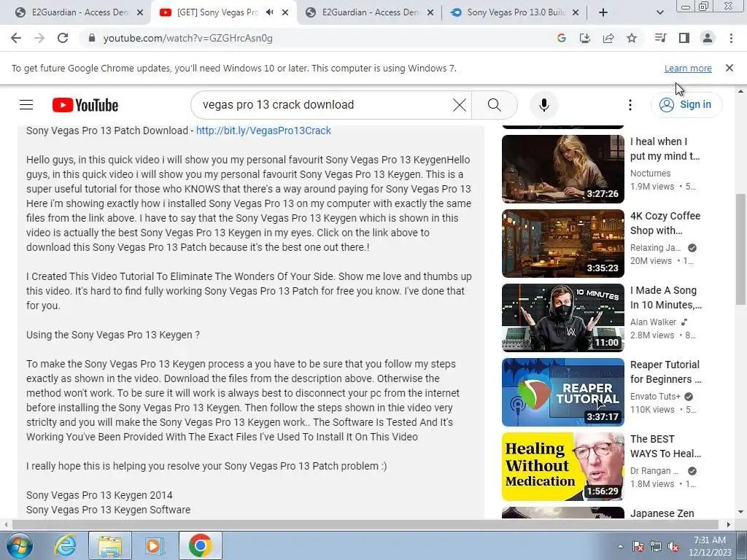Viewport: 747px width, 560px height.
Task: Go back to the previous page
Action: point(16,38)
